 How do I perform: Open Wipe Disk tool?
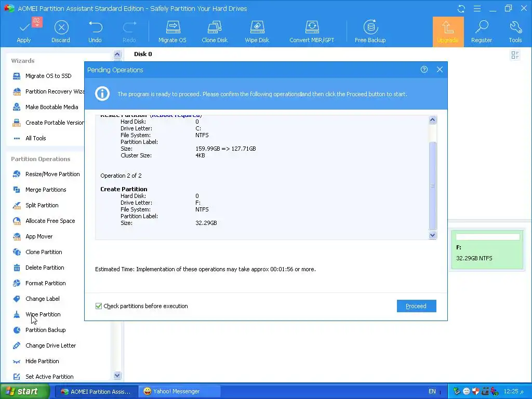click(257, 31)
